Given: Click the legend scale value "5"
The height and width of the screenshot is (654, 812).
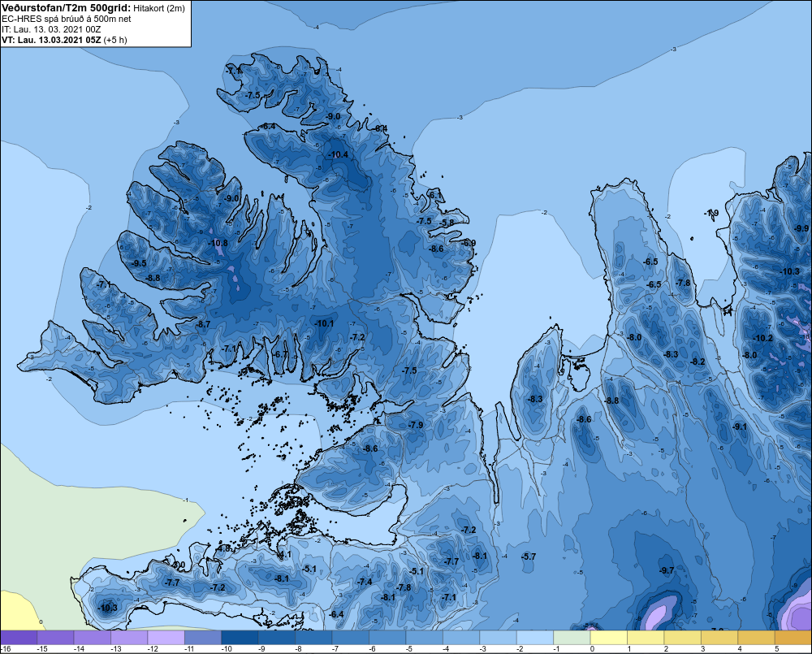Looking at the screenshot, I should tap(777, 649).
